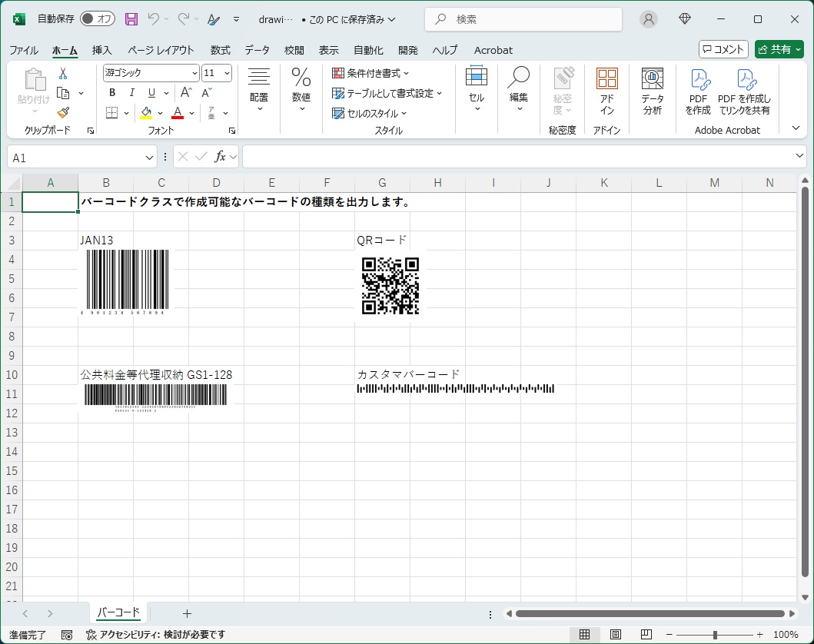Select the QR code image
This screenshot has height=644, width=814.
click(390, 286)
